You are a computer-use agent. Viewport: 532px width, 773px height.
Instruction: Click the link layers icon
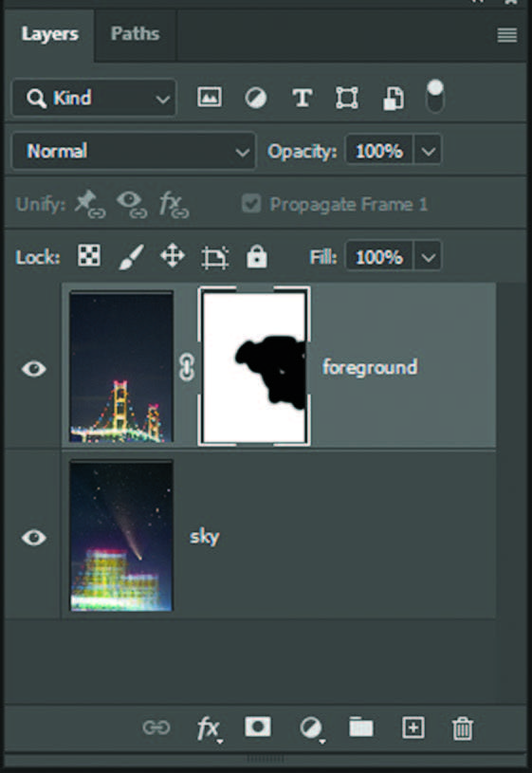point(156,727)
